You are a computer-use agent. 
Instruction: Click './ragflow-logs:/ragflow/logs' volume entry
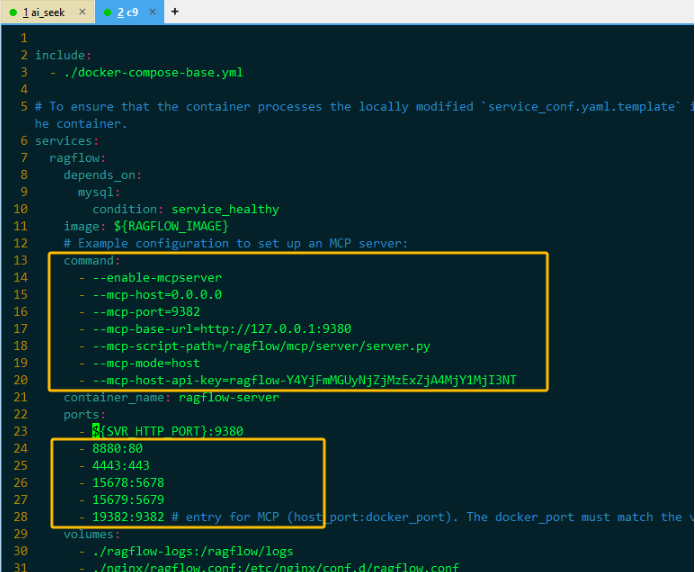click(193, 552)
